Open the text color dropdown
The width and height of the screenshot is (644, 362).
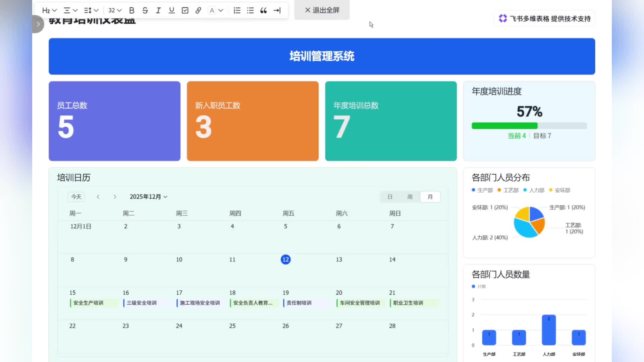[x=216, y=10]
